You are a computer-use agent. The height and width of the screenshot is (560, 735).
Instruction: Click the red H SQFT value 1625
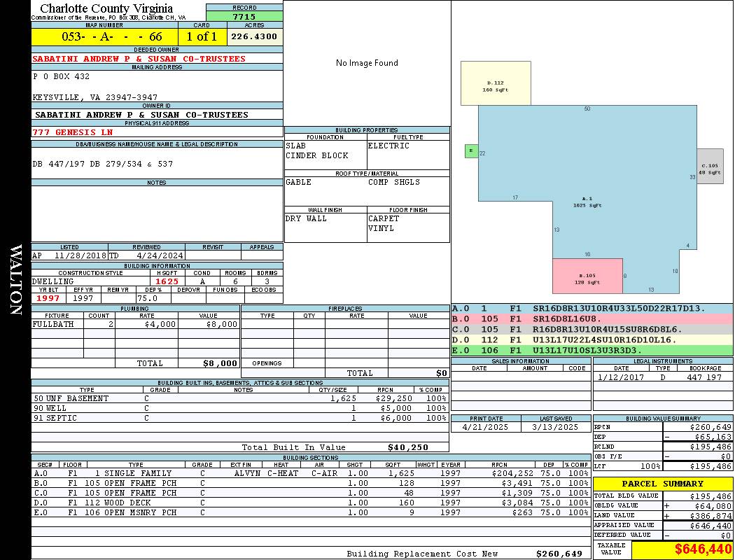click(x=167, y=281)
